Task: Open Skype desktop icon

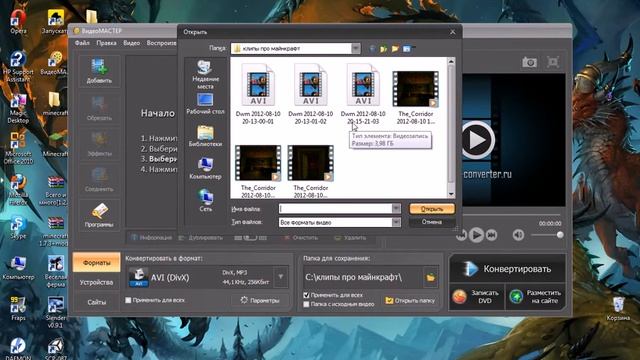Action: (x=18, y=227)
